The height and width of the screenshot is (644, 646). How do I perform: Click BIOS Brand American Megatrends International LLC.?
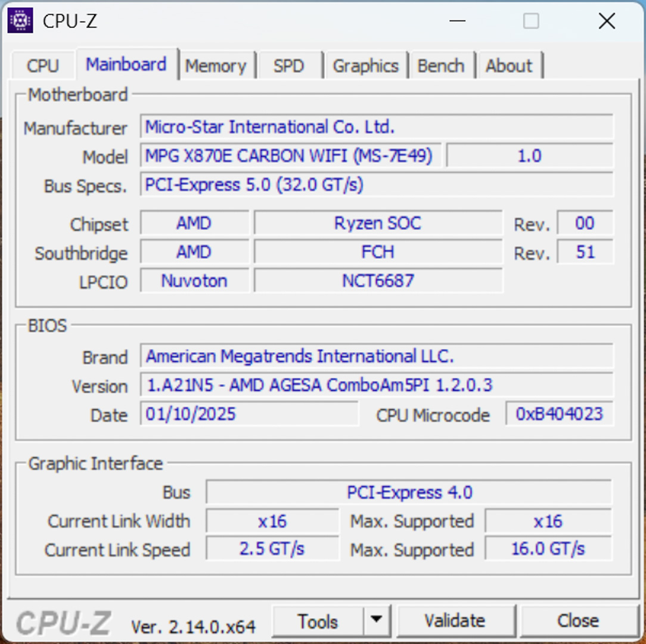tap(377, 356)
